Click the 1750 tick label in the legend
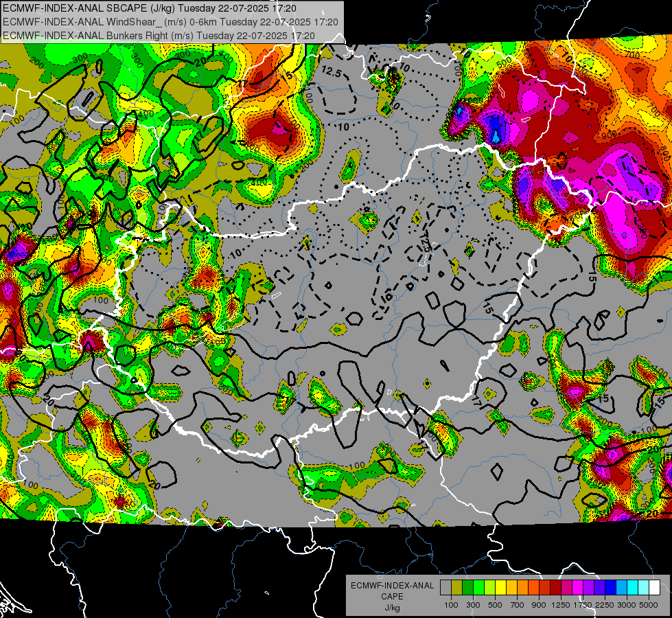 click(583, 605)
